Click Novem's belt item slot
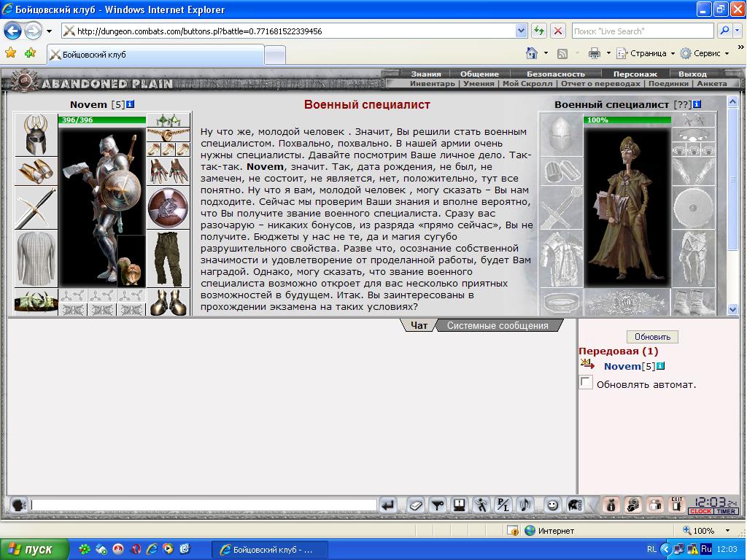Viewport: 747px width, 560px height. (x=36, y=302)
